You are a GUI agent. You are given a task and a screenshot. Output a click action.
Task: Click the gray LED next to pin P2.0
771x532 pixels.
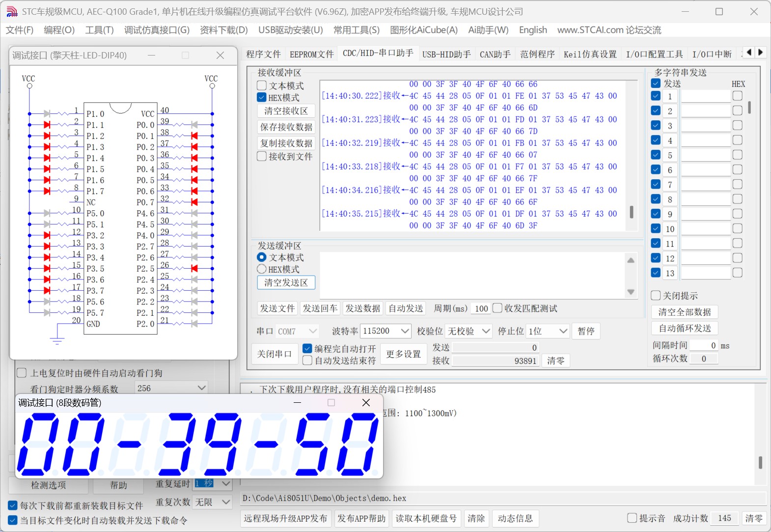[x=194, y=324]
